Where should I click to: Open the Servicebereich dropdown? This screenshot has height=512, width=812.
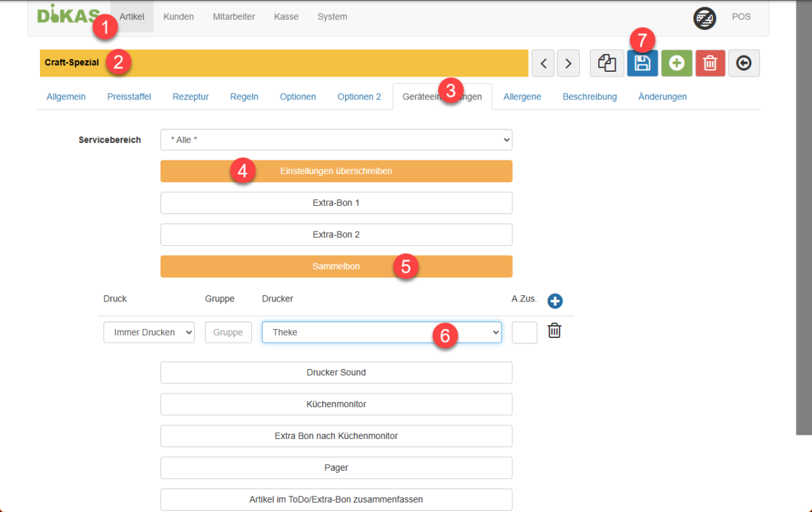coord(336,140)
